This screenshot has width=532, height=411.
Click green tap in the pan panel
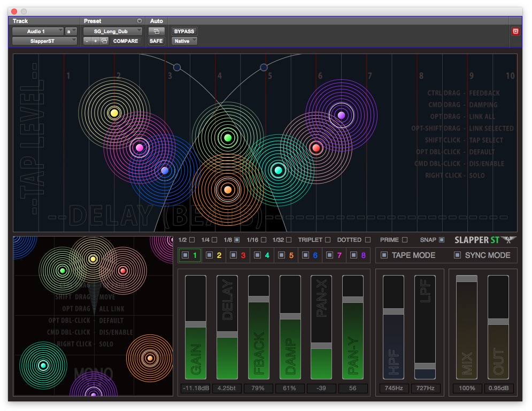click(62, 271)
